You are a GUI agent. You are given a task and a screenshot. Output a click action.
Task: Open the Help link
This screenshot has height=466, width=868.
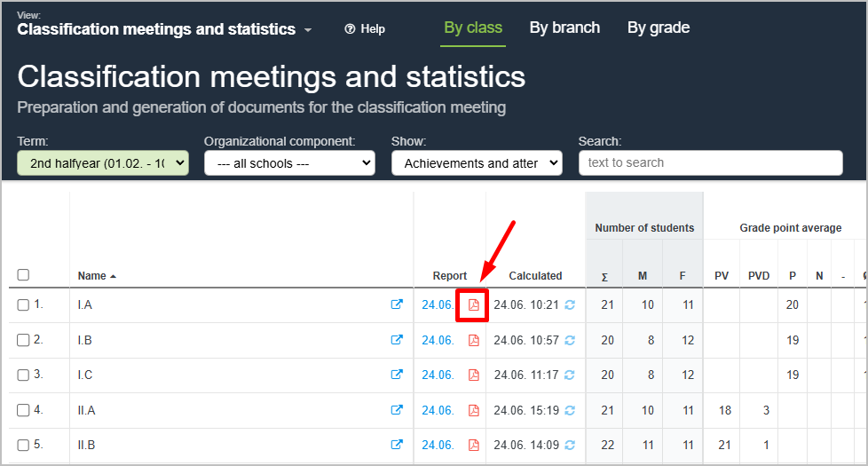click(x=365, y=29)
